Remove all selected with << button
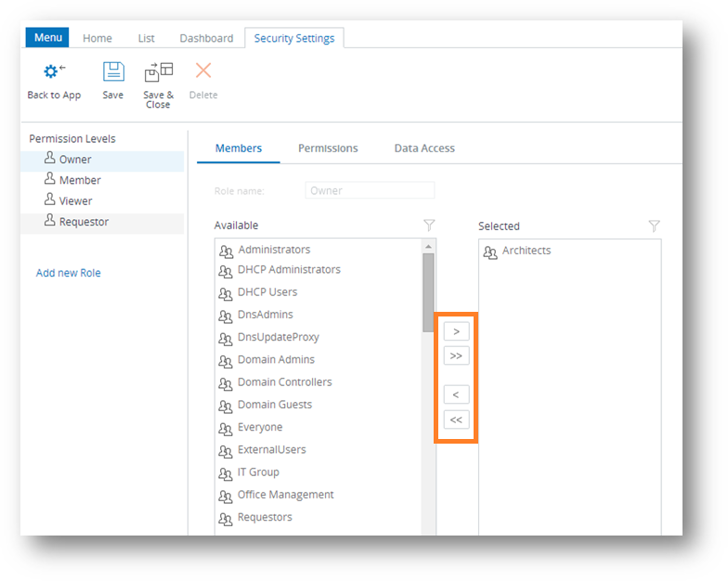728x581 pixels. pyautogui.click(x=456, y=420)
